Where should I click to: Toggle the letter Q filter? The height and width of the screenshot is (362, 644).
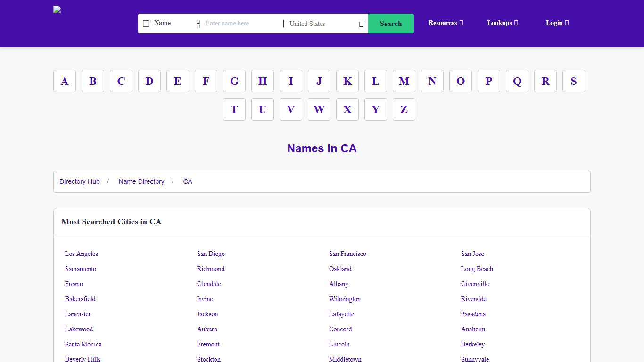click(517, 81)
